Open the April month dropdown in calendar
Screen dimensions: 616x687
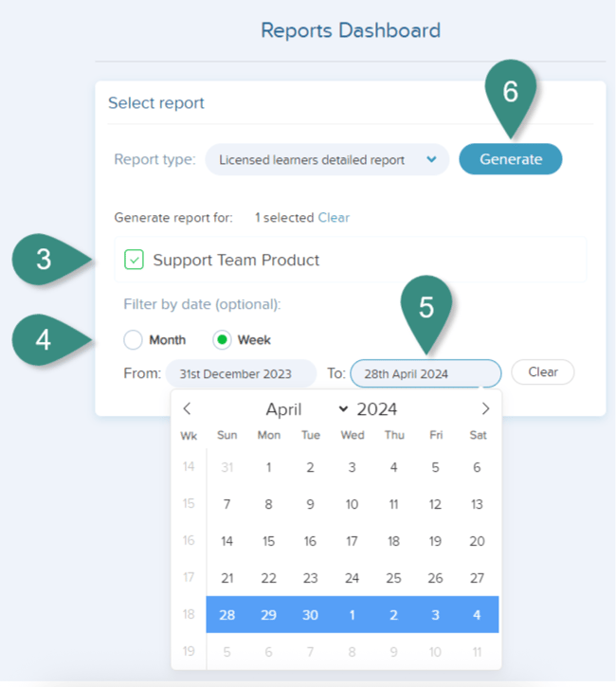pyautogui.click(x=306, y=409)
